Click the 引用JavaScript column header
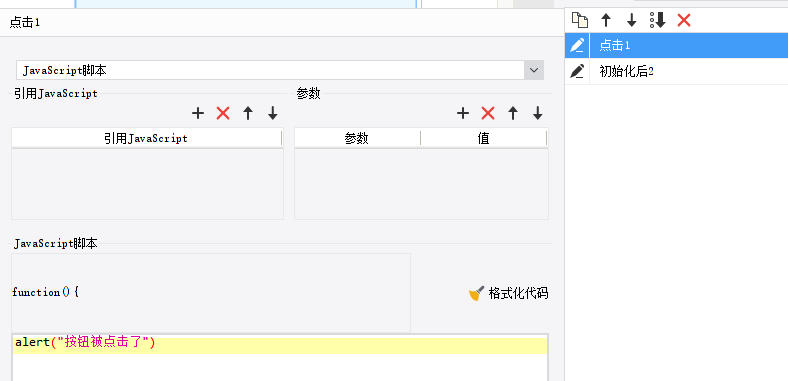Viewport: 788px width, 381px height. coord(146,138)
